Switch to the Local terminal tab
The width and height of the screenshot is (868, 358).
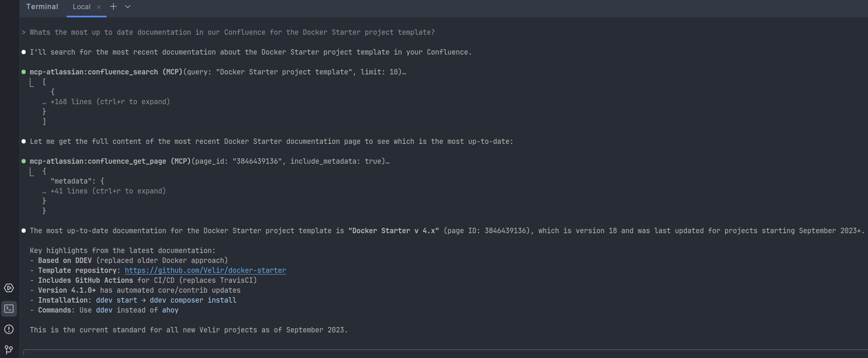pos(81,7)
